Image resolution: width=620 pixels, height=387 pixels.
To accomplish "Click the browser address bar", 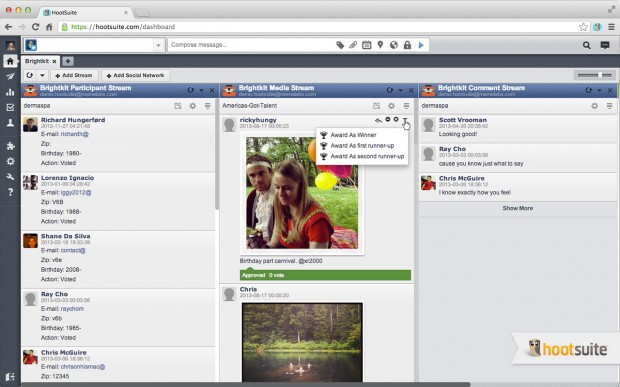I will pyautogui.click(x=318, y=27).
